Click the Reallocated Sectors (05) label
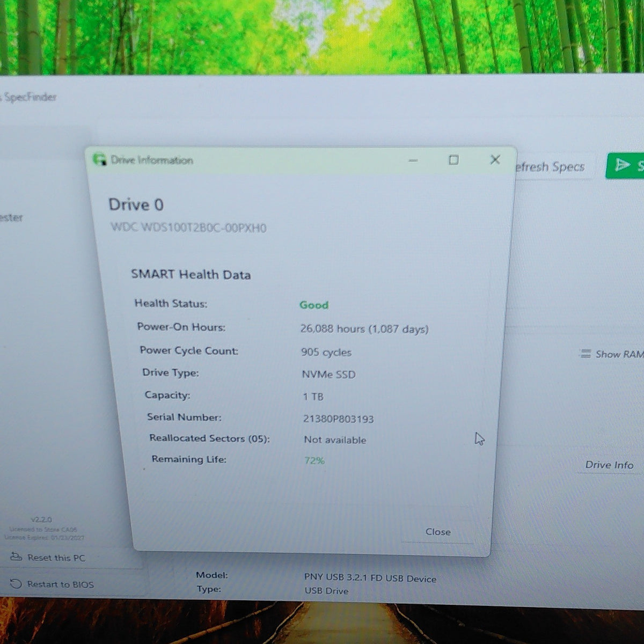Screen dimensions: 644x644 (x=209, y=438)
